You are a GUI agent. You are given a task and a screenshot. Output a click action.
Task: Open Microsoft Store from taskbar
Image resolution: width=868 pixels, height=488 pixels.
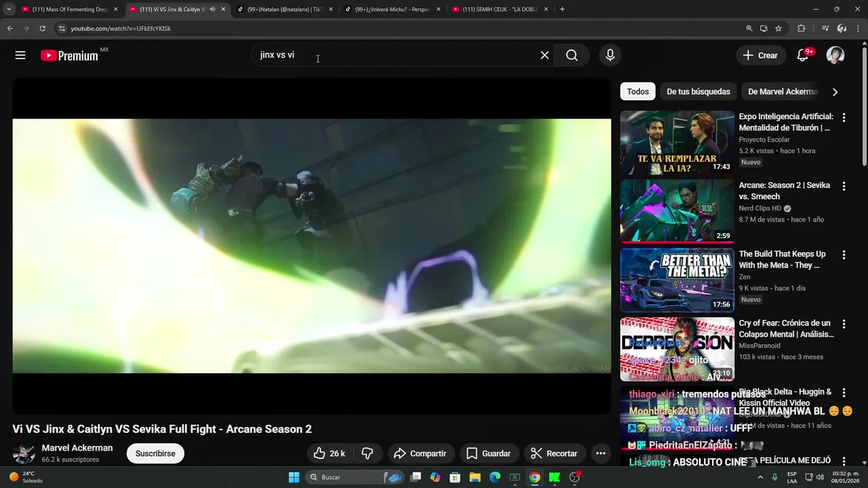coord(455,477)
